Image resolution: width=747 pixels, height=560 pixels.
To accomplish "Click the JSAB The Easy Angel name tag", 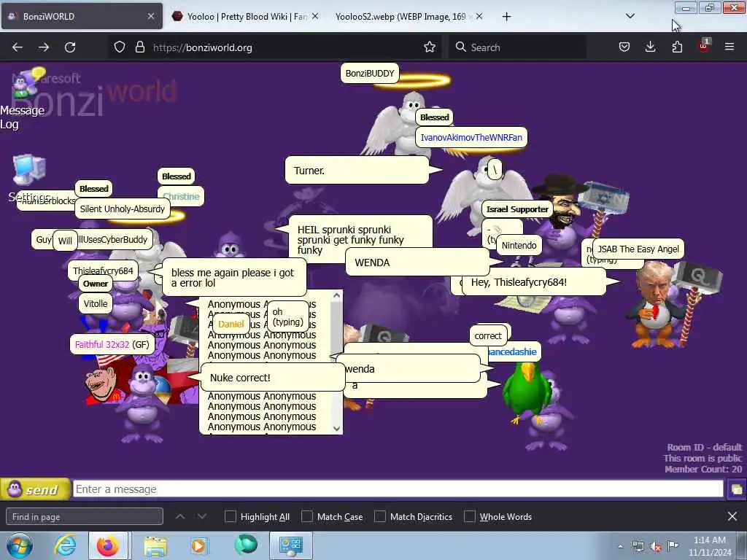I will click(638, 249).
